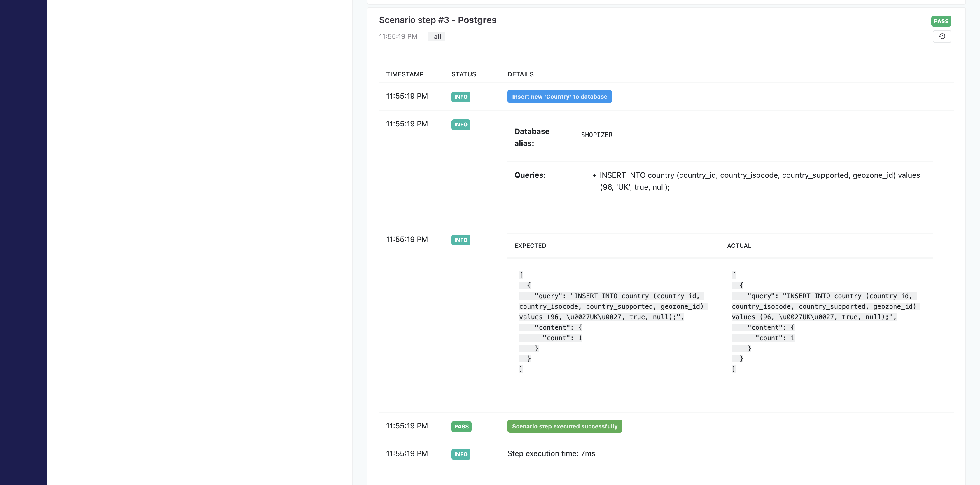The image size is (980, 485).
Task: Click the PASS badge in step header
Action: click(941, 21)
